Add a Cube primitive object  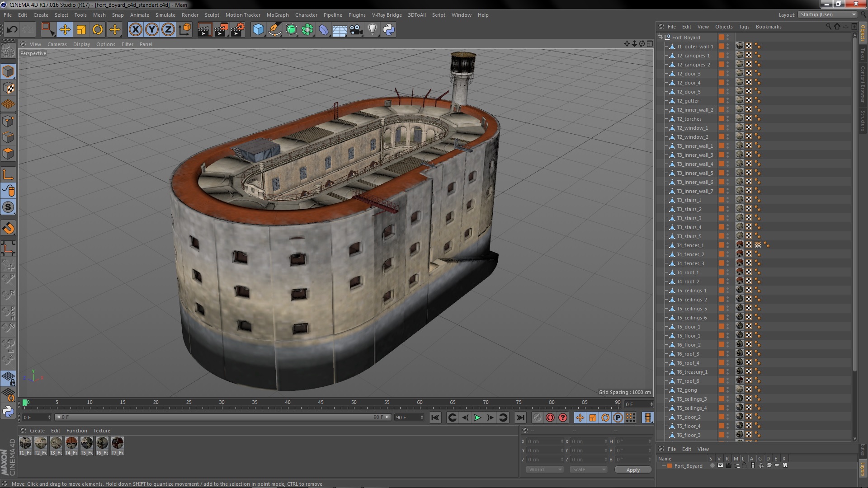(258, 30)
